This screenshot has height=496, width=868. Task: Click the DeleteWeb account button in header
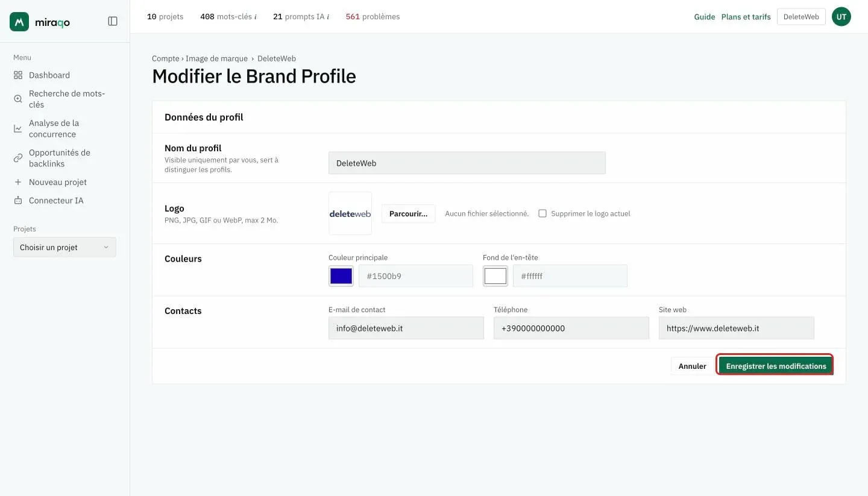(801, 17)
